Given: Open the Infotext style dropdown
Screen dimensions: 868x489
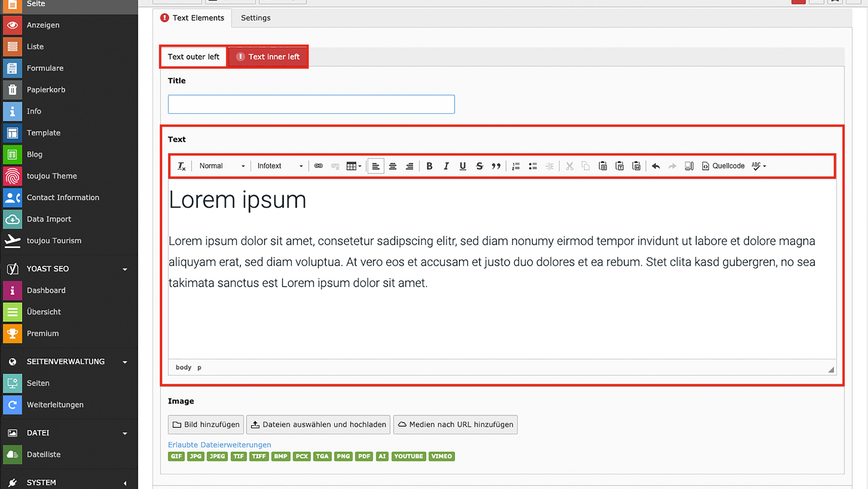Looking at the screenshot, I should (279, 166).
